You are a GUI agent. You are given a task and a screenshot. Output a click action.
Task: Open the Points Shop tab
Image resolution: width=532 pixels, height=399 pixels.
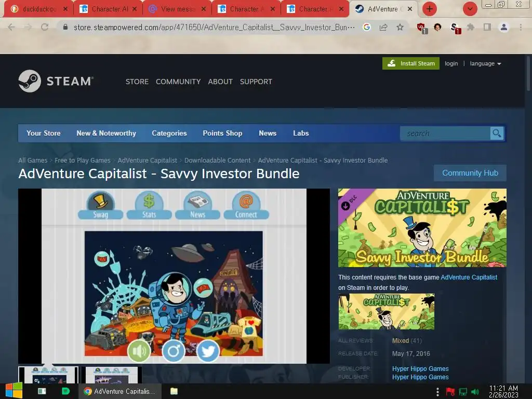[x=222, y=134]
